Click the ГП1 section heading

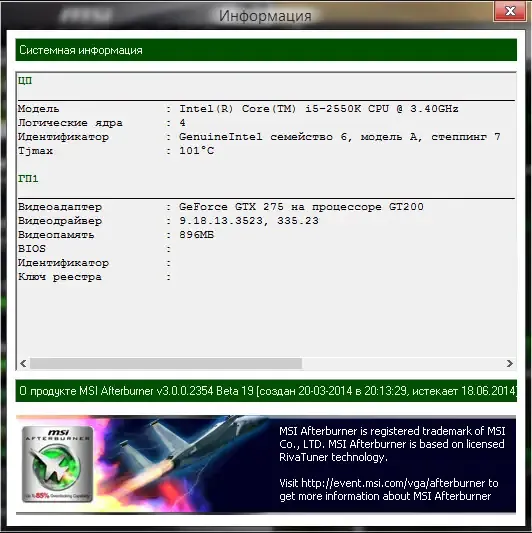pos(28,179)
